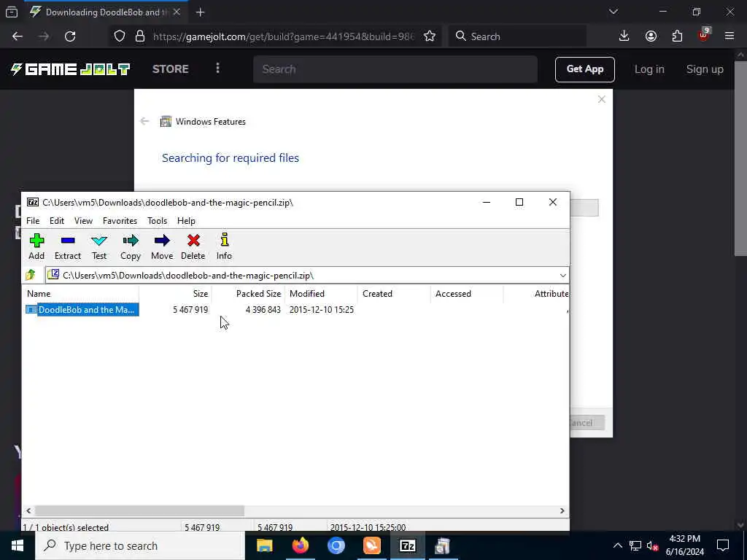Show hidden system tray icons
The image size is (747, 560).
click(617, 545)
